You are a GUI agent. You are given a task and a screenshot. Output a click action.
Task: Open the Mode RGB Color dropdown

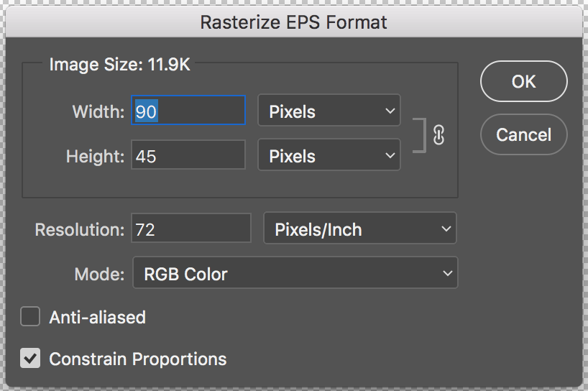(x=295, y=272)
